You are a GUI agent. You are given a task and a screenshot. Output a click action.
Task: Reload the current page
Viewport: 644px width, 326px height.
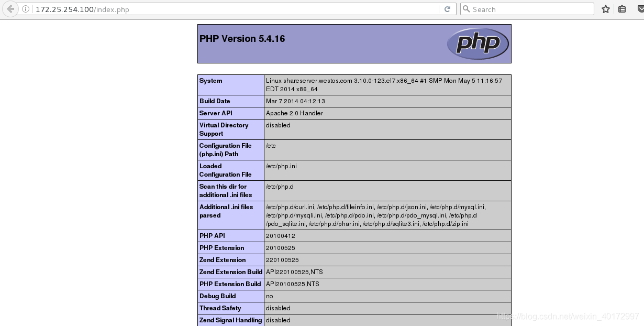[447, 9]
